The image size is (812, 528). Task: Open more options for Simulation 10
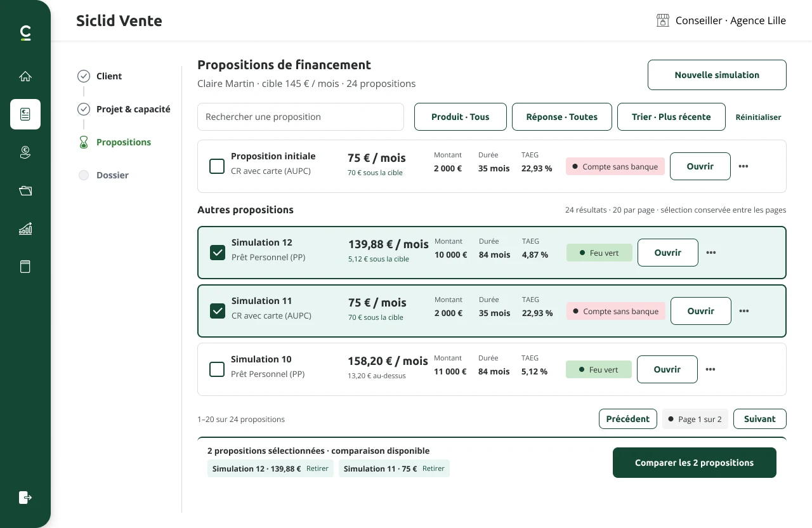(710, 369)
